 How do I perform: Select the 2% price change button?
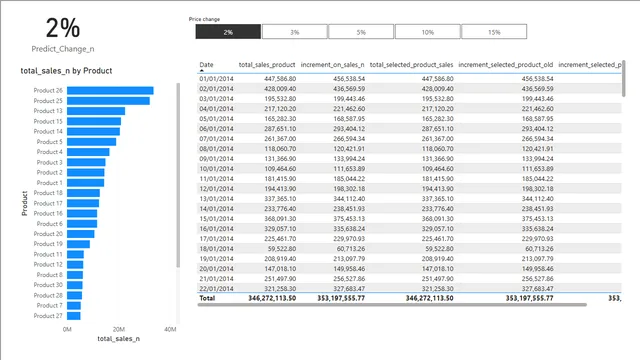click(x=228, y=32)
